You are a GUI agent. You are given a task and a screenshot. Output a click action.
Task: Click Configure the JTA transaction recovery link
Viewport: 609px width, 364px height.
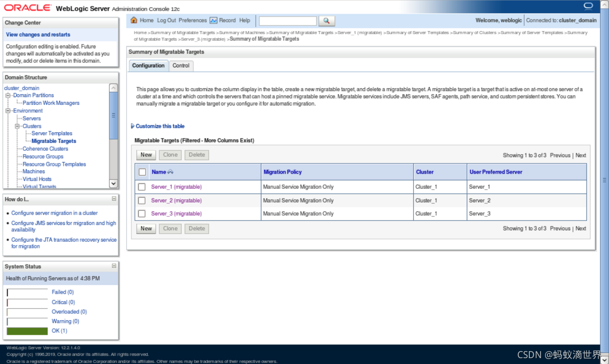(x=64, y=243)
